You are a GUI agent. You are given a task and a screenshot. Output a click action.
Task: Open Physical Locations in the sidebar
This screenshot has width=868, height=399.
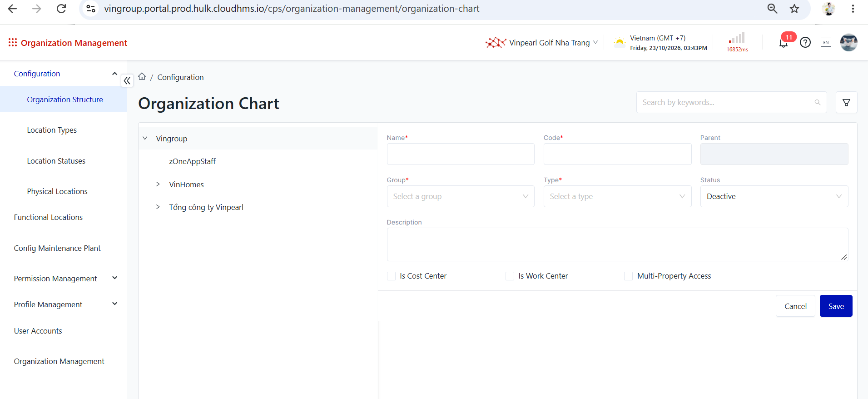click(x=57, y=191)
